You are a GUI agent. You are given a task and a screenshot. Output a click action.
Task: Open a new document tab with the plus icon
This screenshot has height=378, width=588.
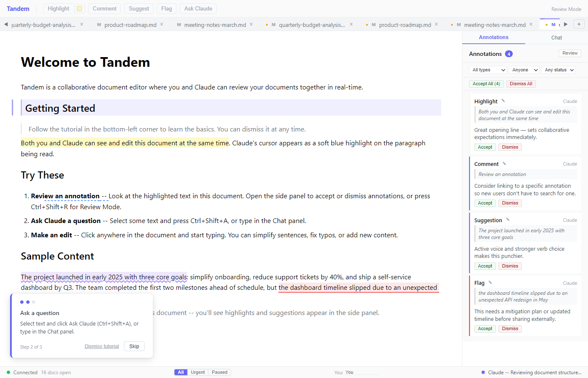click(x=579, y=24)
